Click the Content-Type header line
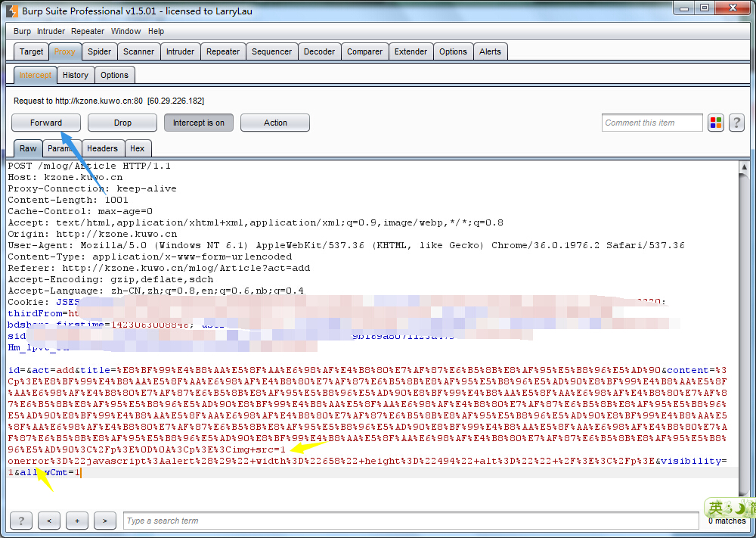Image resolution: width=756 pixels, height=538 pixels. (150, 257)
